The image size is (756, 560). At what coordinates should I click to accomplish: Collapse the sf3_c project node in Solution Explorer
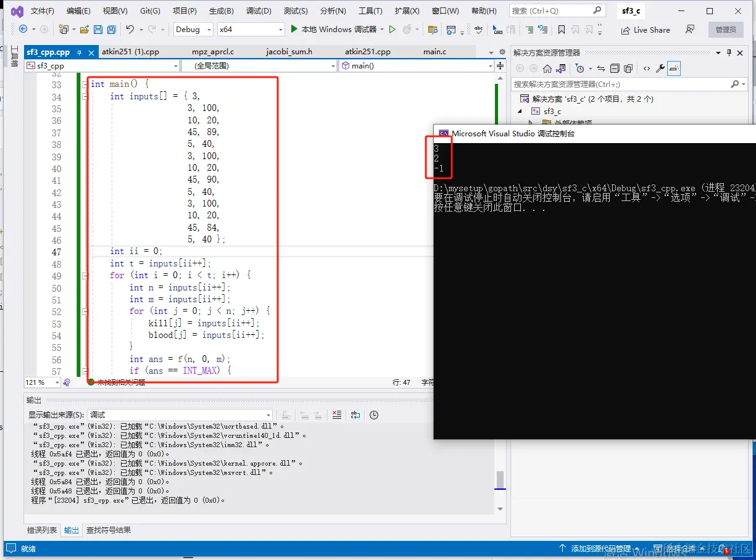coord(520,111)
